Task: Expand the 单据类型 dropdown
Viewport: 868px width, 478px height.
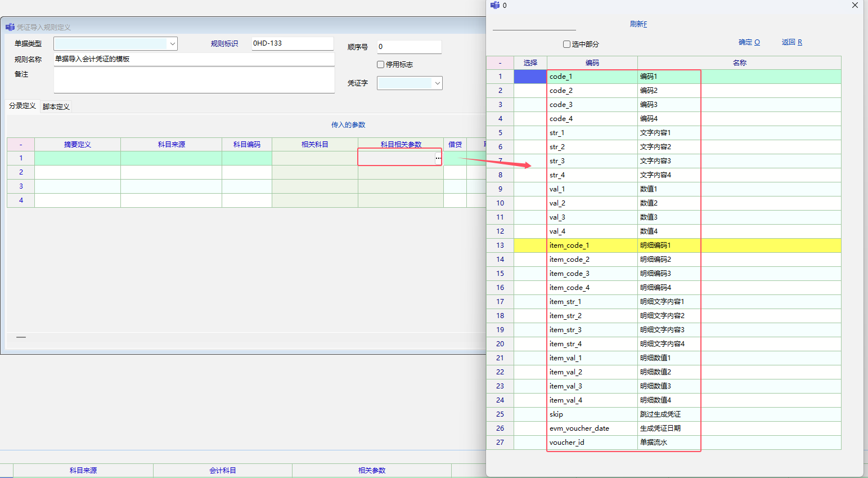Action: point(172,44)
